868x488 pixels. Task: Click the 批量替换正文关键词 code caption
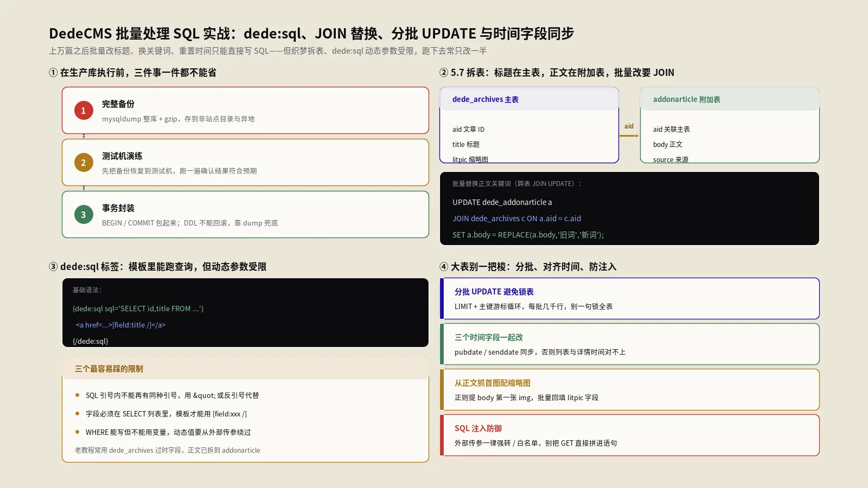(x=516, y=184)
